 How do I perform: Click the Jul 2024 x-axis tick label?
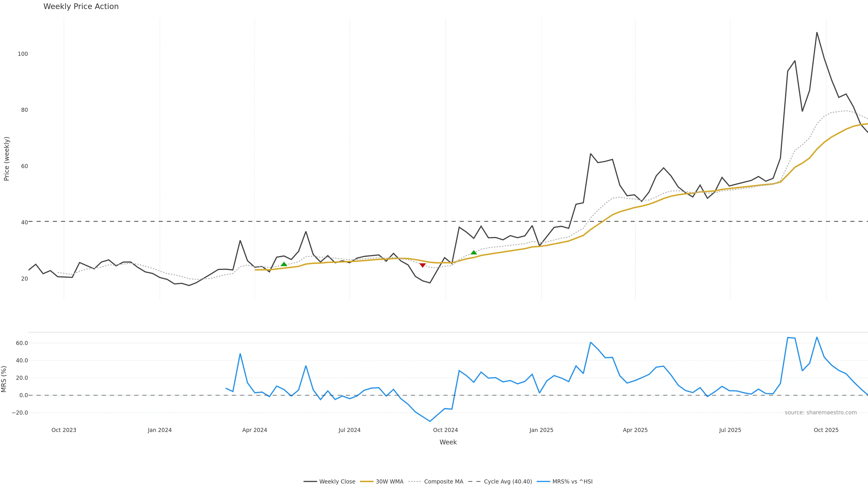coord(349,430)
